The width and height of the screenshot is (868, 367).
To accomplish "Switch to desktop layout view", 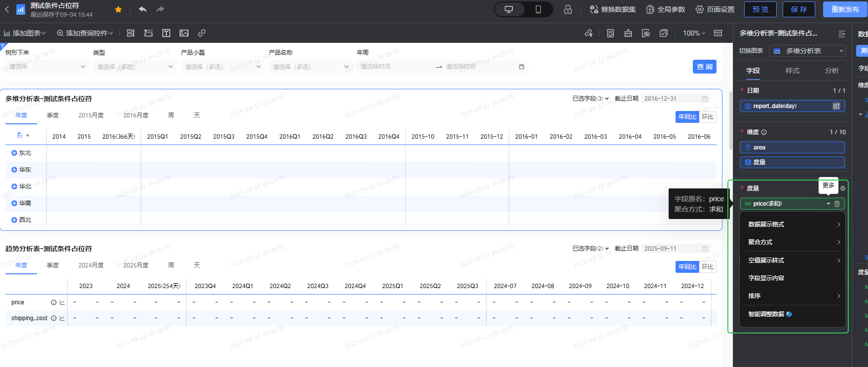I will click(509, 9).
